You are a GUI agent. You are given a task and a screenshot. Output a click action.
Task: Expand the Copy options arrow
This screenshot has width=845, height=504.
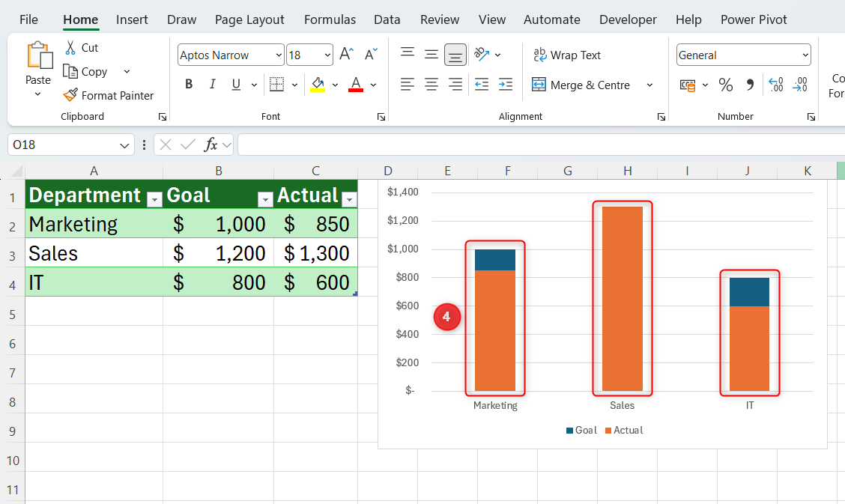127,72
